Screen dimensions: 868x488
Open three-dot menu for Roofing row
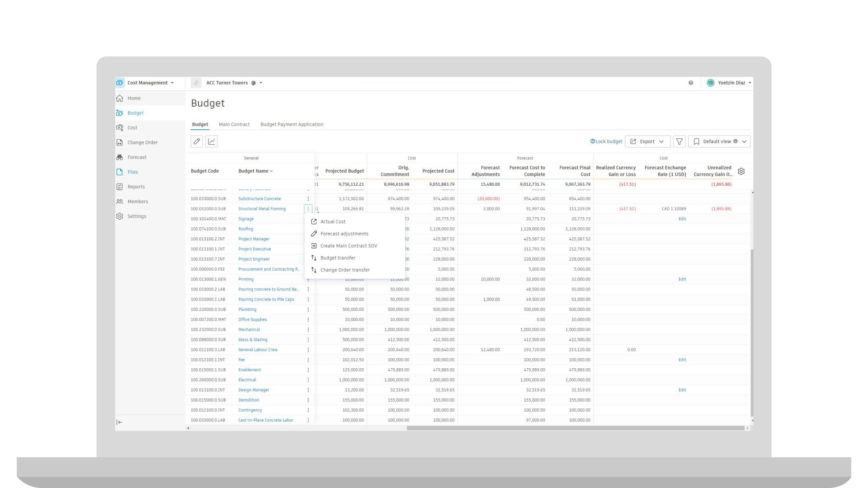click(308, 229)
